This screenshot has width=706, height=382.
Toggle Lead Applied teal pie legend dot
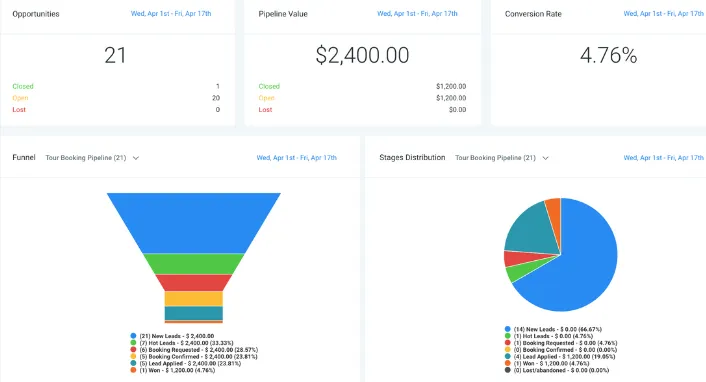(507, 356)
